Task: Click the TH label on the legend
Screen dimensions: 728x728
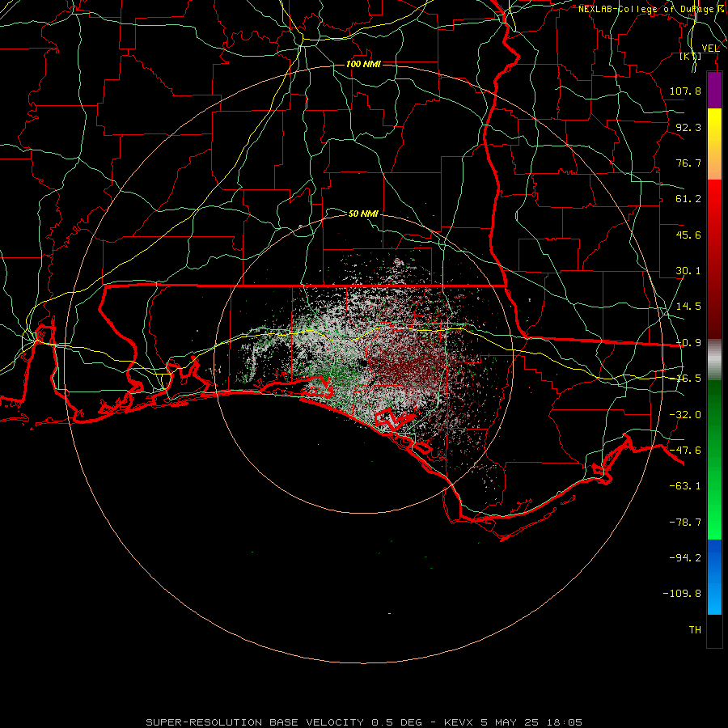Action: tap(695, 630)
